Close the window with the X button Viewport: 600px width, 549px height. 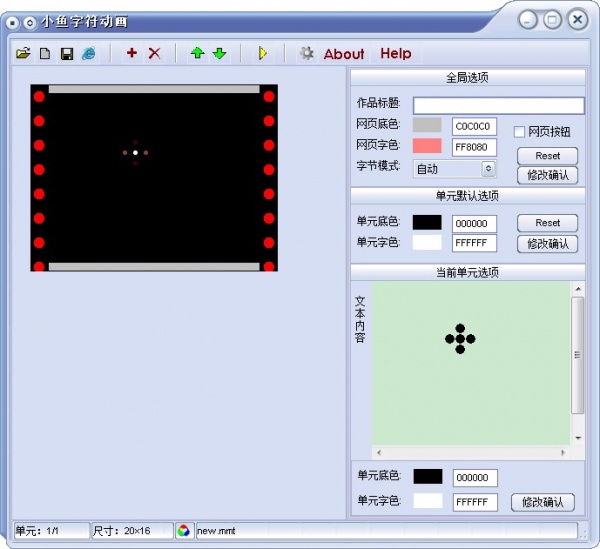[x=578, y=20]
